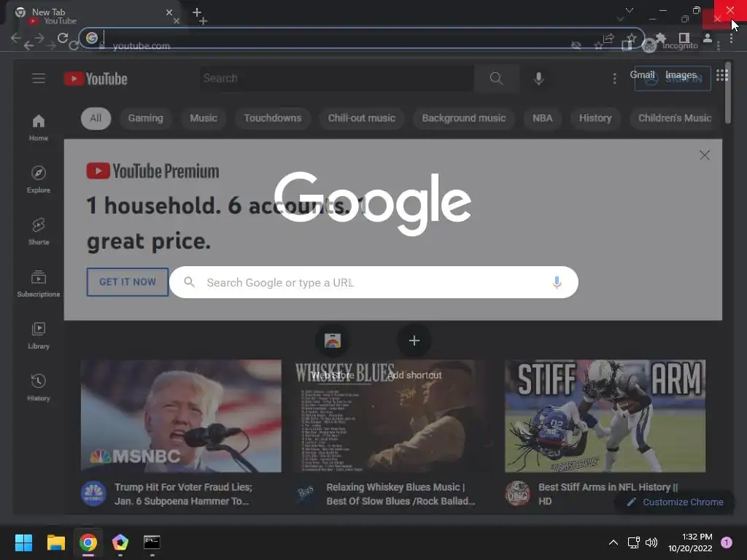Show hidden system tray icons

[x=614, y=542]
